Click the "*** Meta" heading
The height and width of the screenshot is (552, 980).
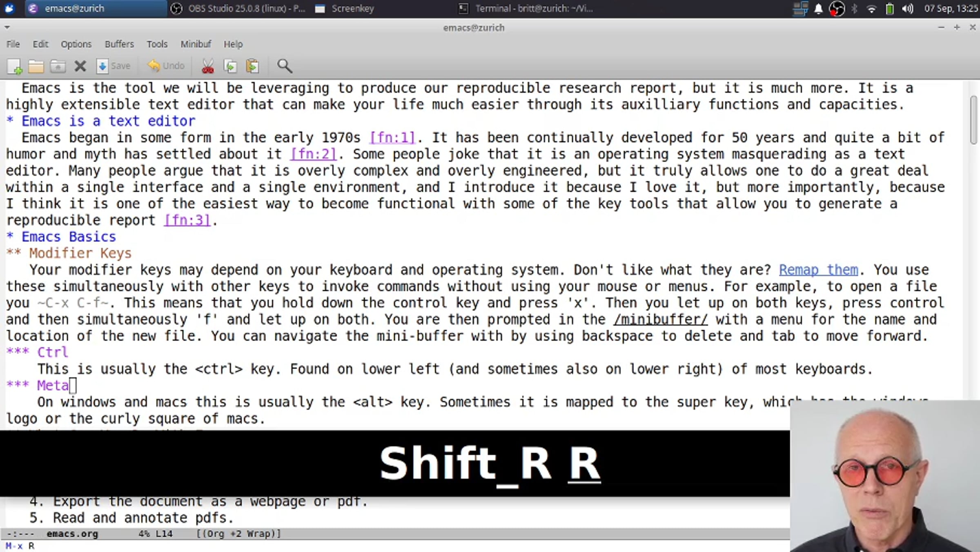pyautogui.click(x=38, y=386)
